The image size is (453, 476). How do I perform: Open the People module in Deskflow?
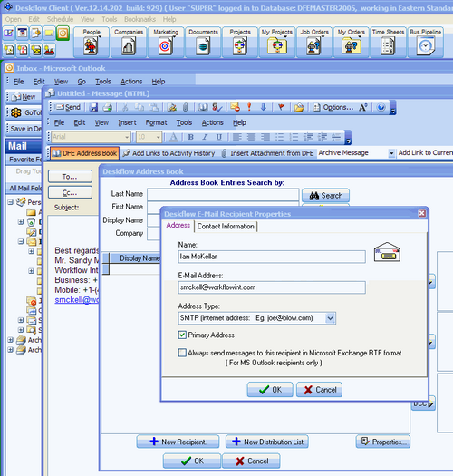click(91, 43)
